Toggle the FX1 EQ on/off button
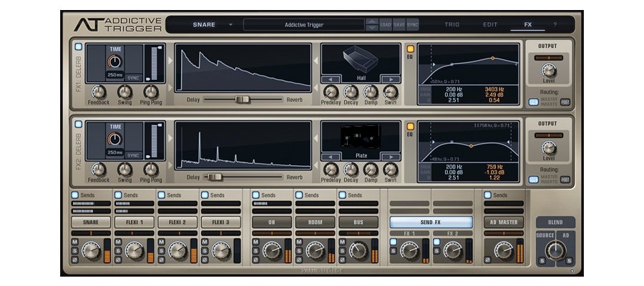Viewport: 644px width, 286px height. [411, 49]
